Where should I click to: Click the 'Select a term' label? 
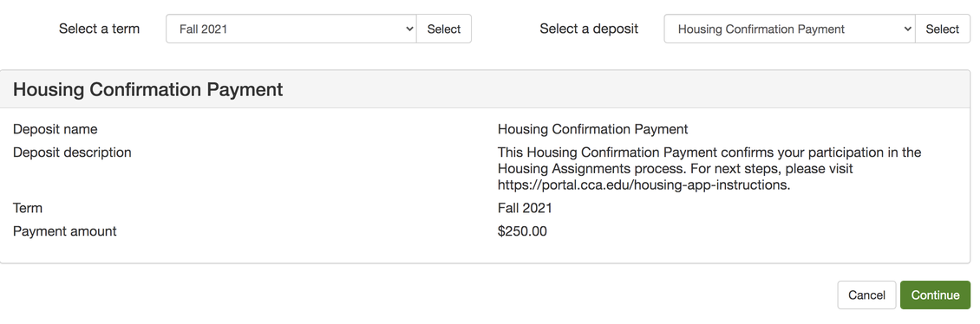click(100, 29)
